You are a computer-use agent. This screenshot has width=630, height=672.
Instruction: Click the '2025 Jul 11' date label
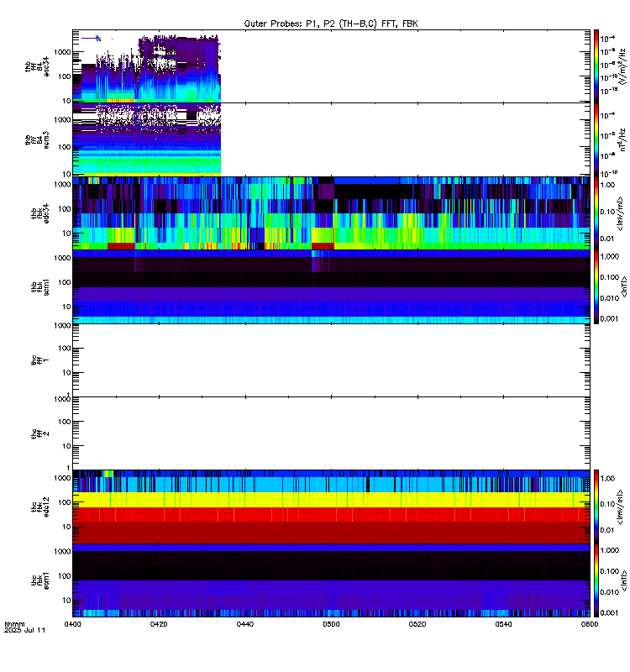[x=25, y=630]
